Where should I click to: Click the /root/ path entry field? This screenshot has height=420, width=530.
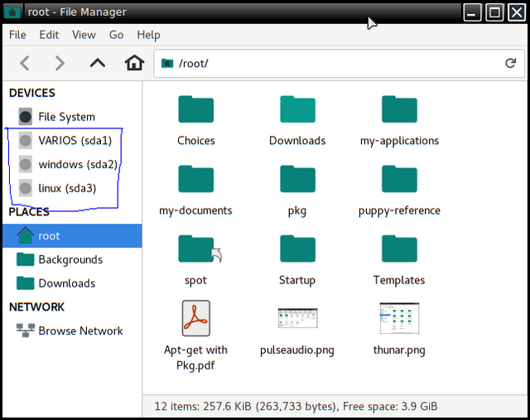coord(339,63)
